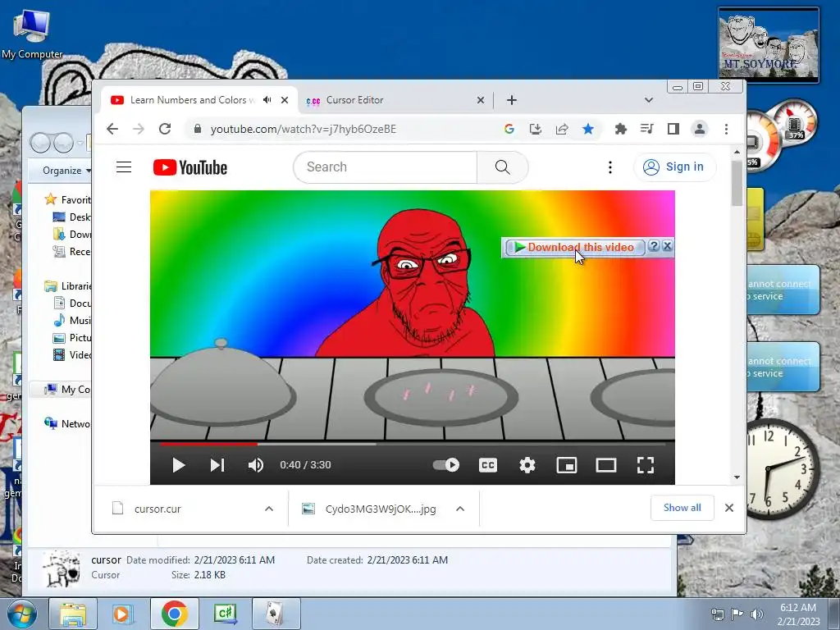Click the share page icon in address bar
840x630 pixels.
(x=561, y=129)
